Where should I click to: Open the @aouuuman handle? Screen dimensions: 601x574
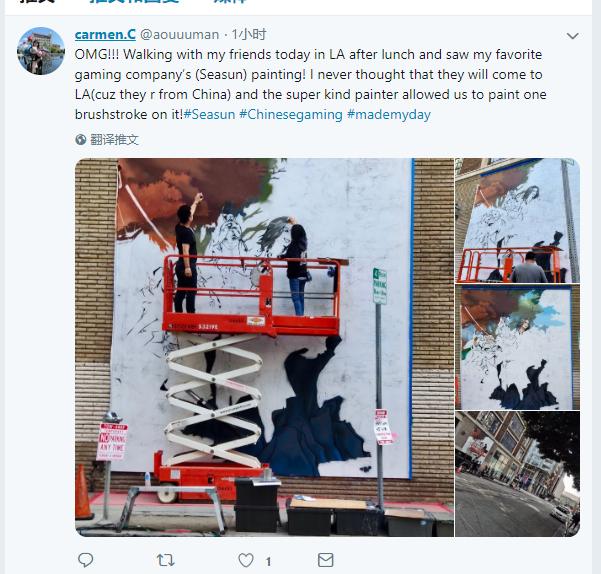(179, 34)
